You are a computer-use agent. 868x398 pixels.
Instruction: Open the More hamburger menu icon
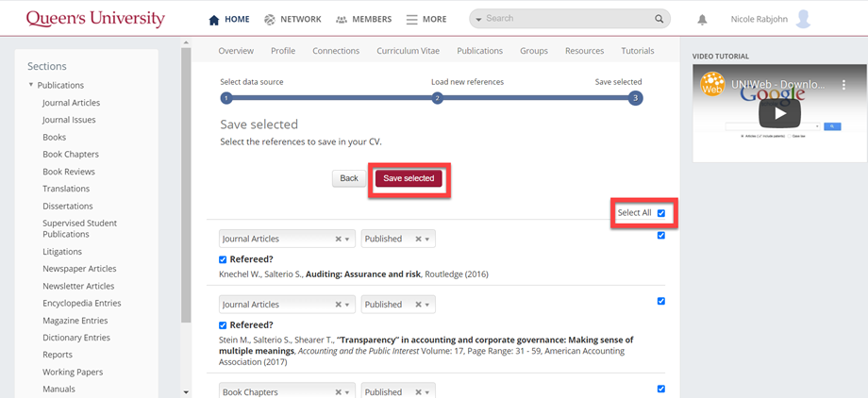(411, 20)
